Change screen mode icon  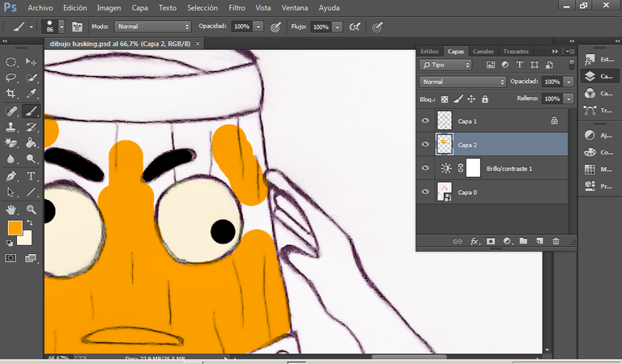pyautogui.click(x=31, y=258)
